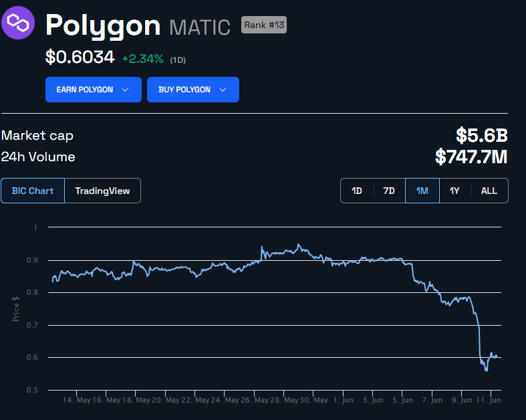
Task: Click the $5.6B market cap value
Action: [482, 136]
